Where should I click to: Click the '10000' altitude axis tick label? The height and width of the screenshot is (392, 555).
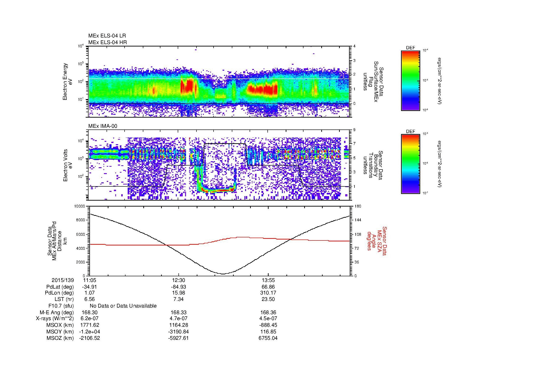click(80, 206)
